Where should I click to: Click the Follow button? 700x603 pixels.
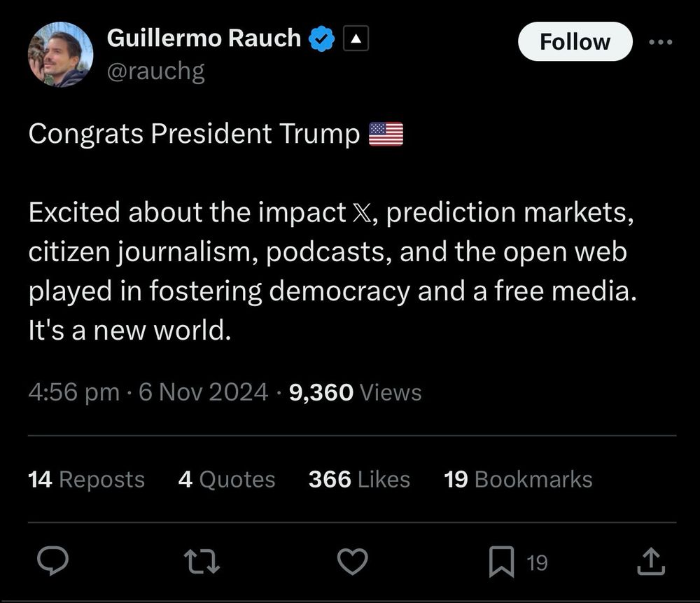575,41
